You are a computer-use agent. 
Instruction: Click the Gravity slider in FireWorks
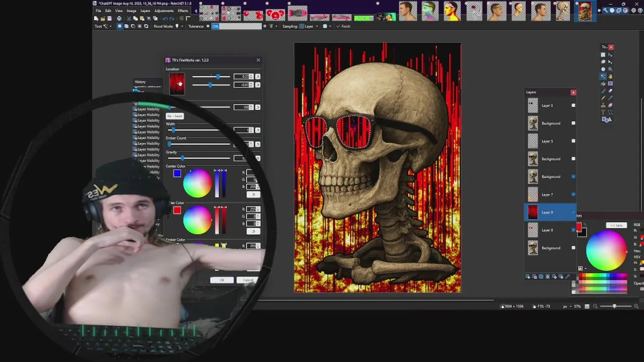point(199,158)
